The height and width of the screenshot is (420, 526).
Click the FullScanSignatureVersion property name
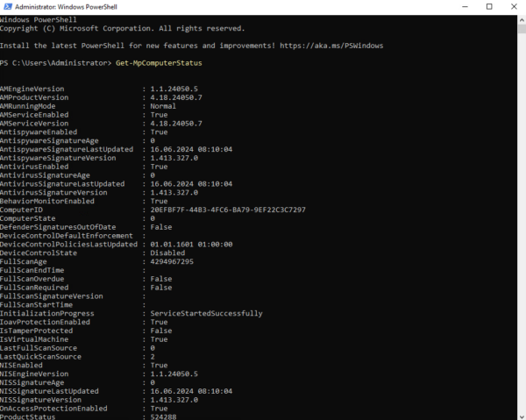click(52, 296)
